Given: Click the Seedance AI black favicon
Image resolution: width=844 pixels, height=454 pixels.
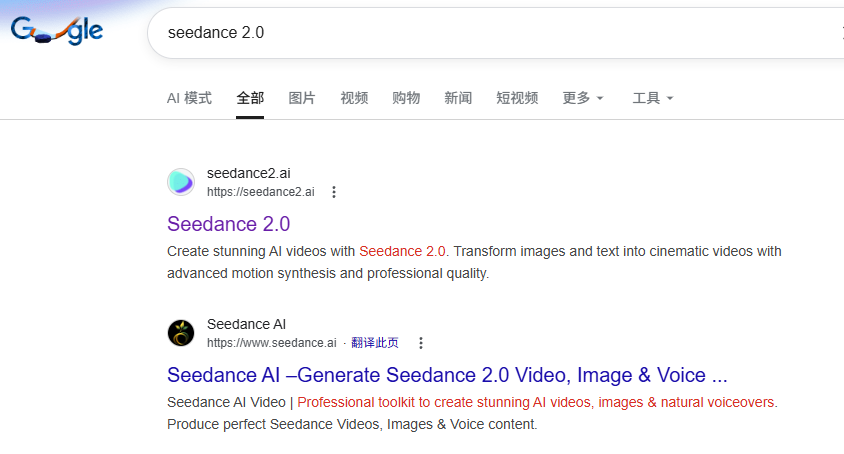Looking at the screenshot, I should (x=181, y=333).
